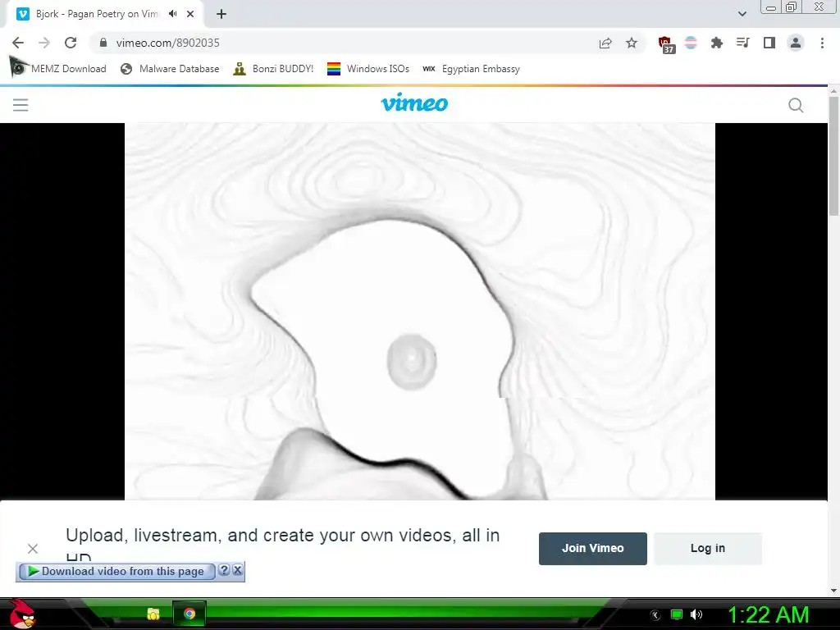
Task: Click the green network tray icon
Action: click(x=677, y=614)
